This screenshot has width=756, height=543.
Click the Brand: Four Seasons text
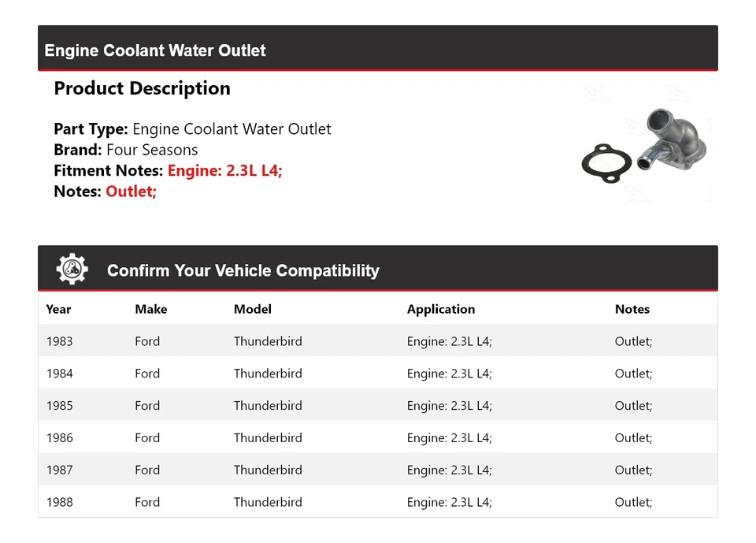[x=125, y=150]
